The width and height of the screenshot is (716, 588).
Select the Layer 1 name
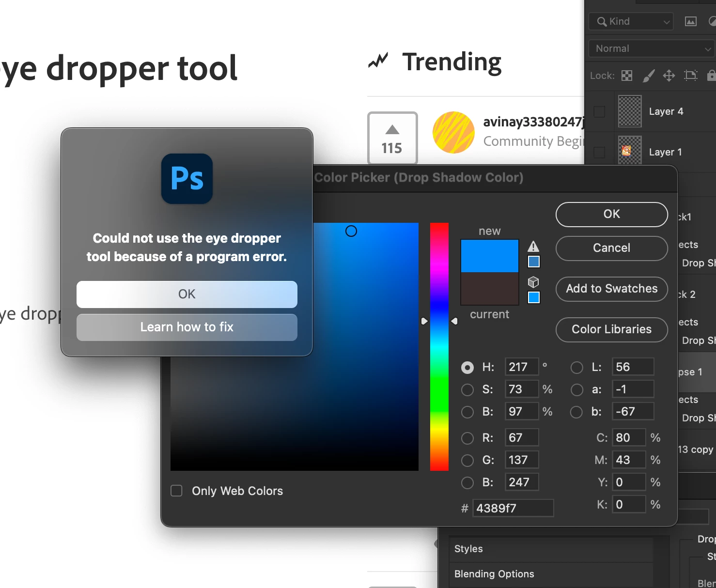coord(665,152)
